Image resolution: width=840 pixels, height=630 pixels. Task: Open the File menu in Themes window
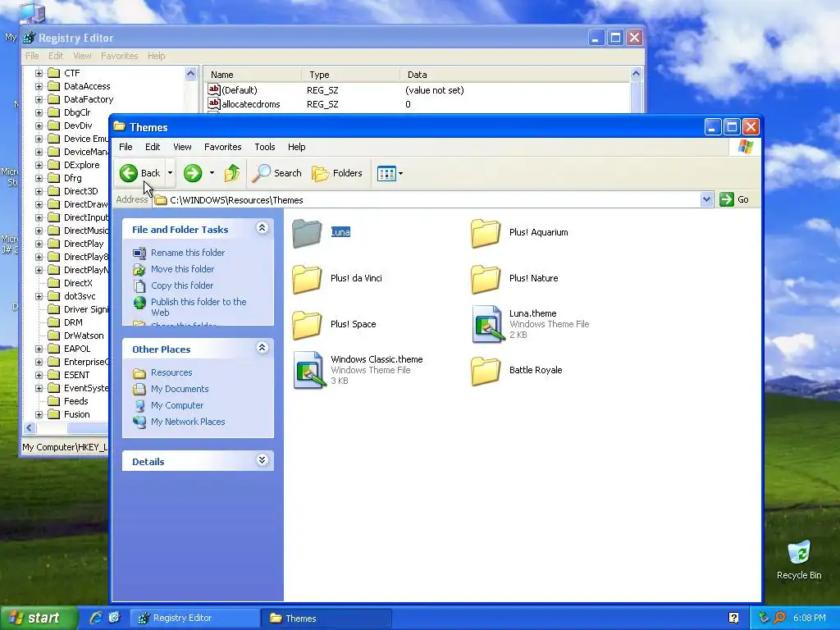click(x=126, y=147)
